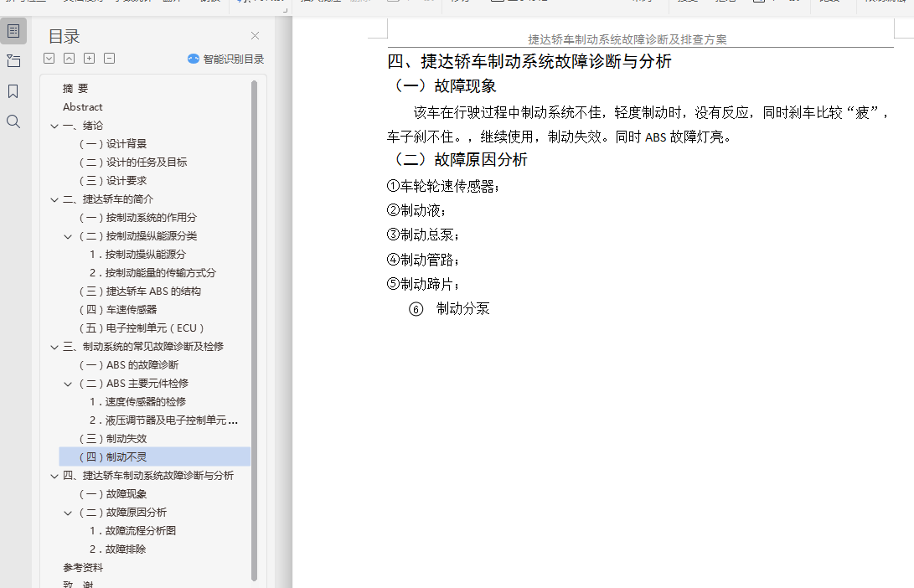Viewport: 914px width, 588px height.
Task: Jump to Abstract heading
Action: pos(83,107)
